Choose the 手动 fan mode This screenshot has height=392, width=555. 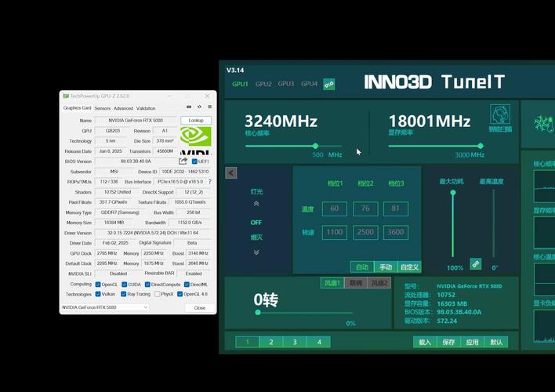(x=386, y=267)
